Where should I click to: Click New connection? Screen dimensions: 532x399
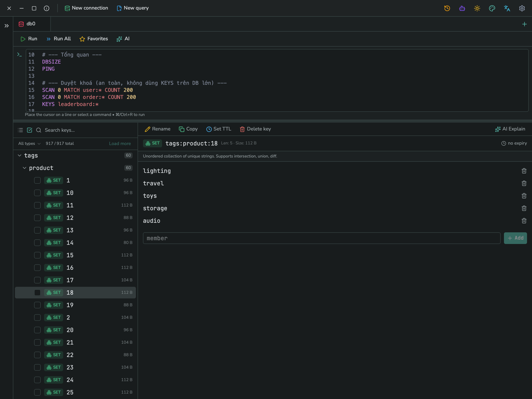click(86, 8)
